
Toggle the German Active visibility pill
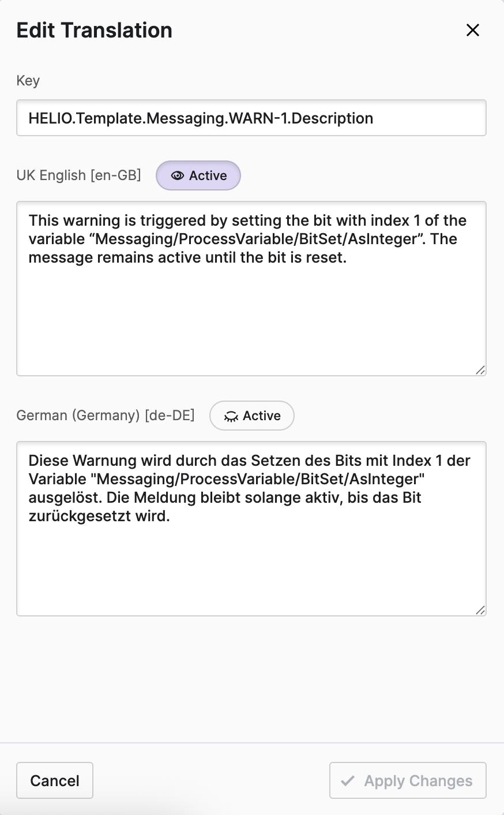click(252, 416)
